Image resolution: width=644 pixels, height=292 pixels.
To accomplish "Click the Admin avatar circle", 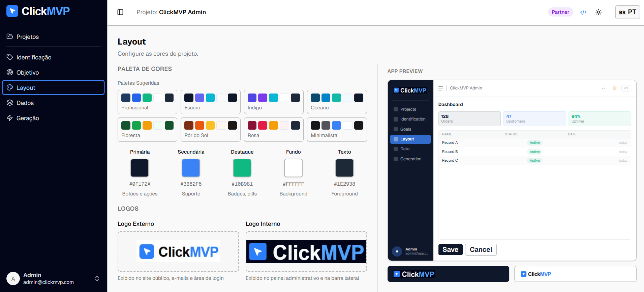I will (13, 278).
